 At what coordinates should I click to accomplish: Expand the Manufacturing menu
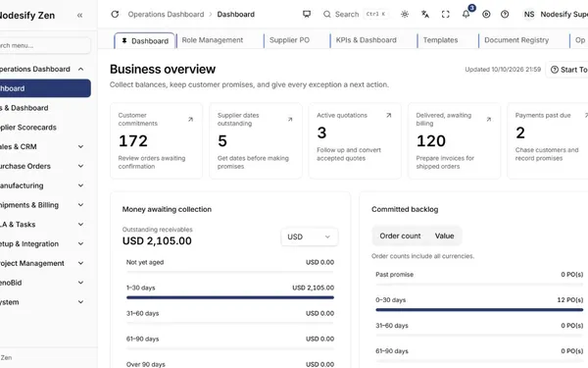(x=80, y=185)
